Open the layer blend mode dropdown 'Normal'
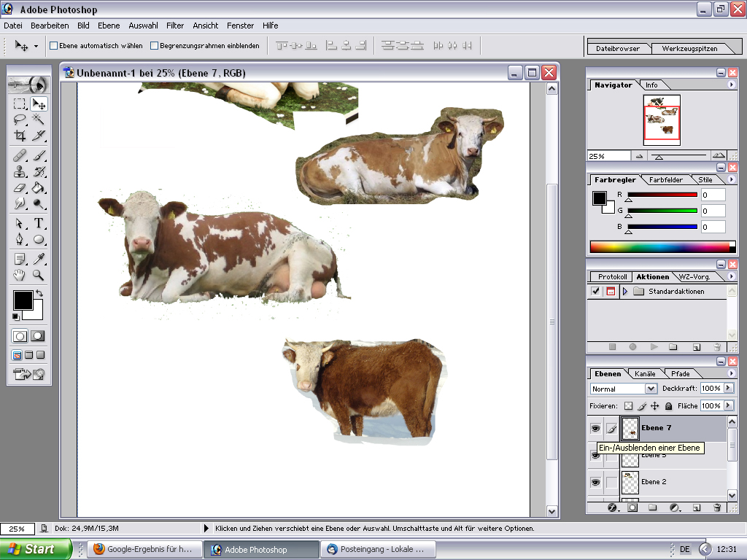Screen dimensions: 747x560 tap(623, 389)
